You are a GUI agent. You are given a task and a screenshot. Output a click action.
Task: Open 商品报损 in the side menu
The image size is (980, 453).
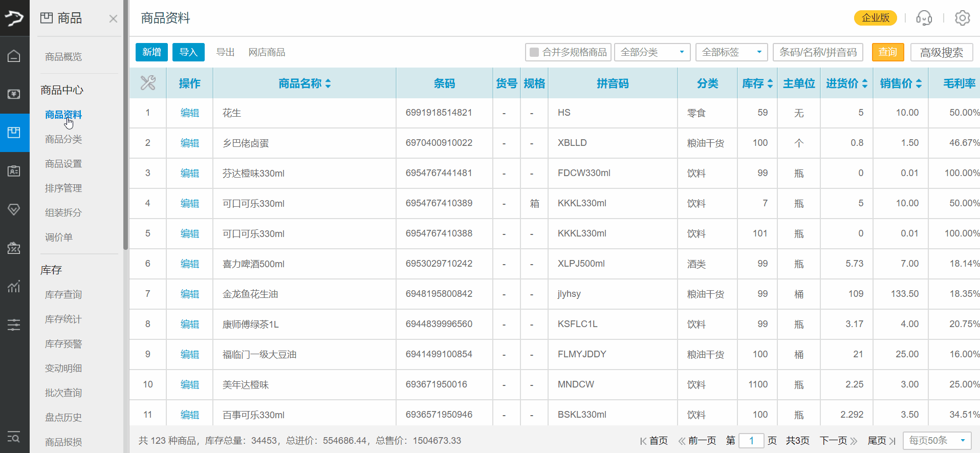tap(63, 442)
